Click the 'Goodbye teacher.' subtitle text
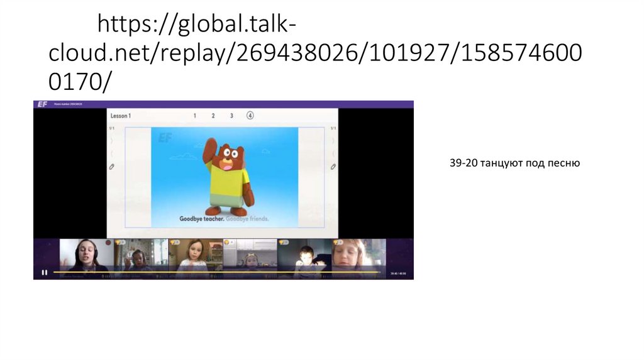 (202, 219)
